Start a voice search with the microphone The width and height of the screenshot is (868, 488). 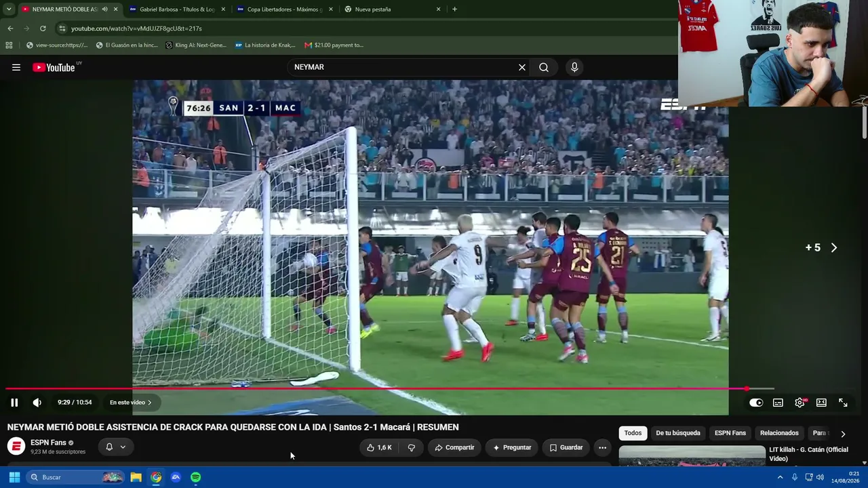click(574, 67)
